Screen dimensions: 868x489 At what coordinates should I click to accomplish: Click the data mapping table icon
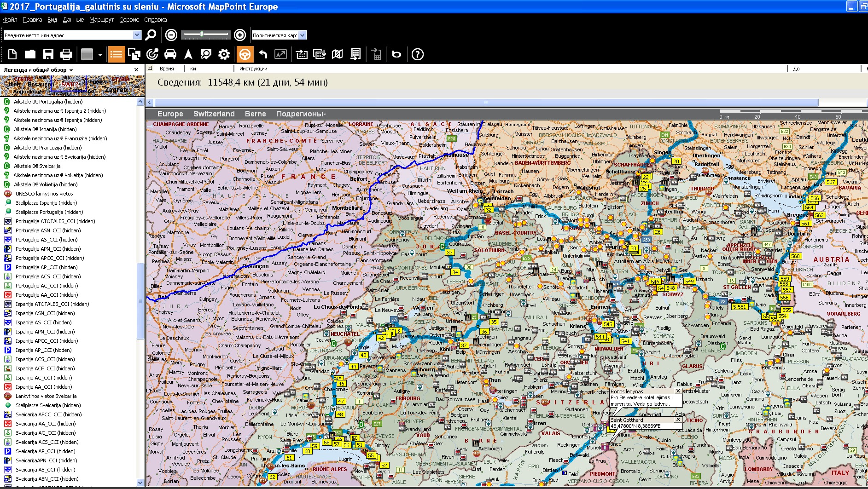[x=319, y=54]
